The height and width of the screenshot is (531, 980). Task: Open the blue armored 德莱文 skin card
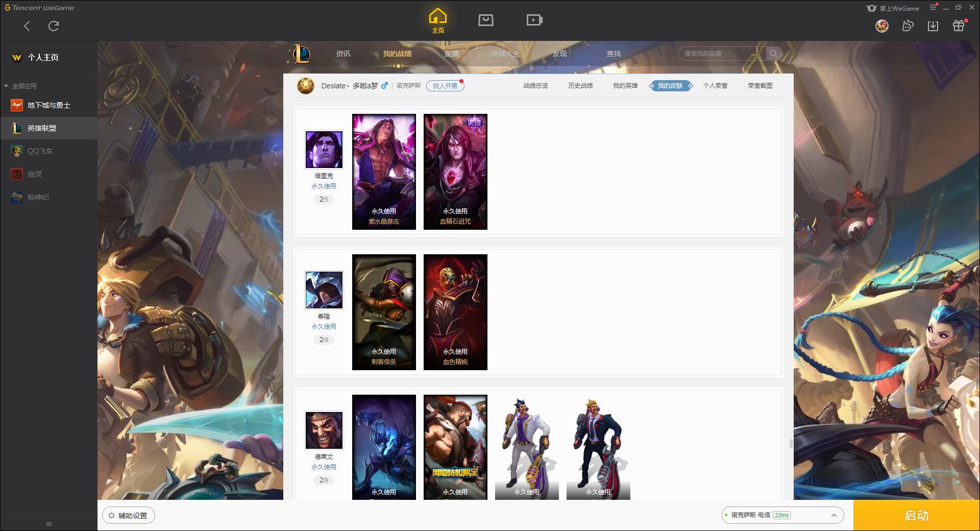click(384, 447)
